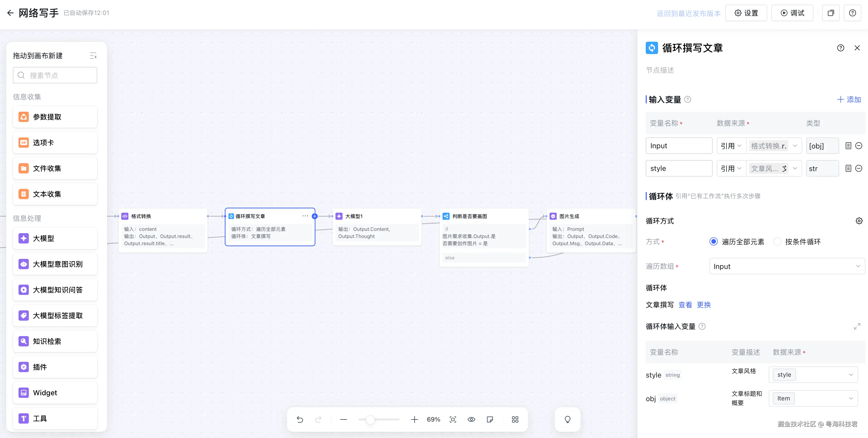Open the obj data source Item dropdown
This screenshot has width=868, height=438.
(813, 398)
